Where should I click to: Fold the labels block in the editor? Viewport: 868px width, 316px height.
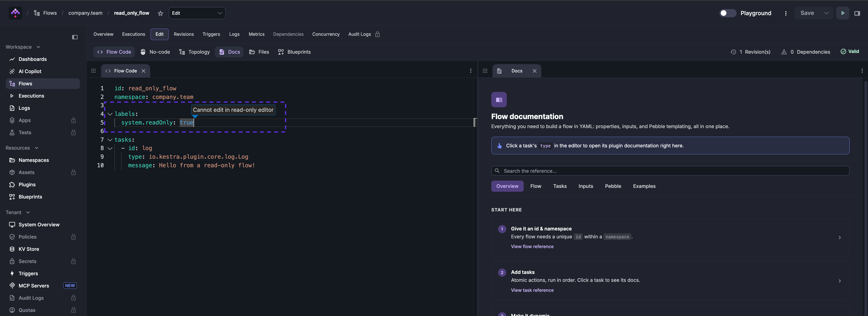click(110, 114)
